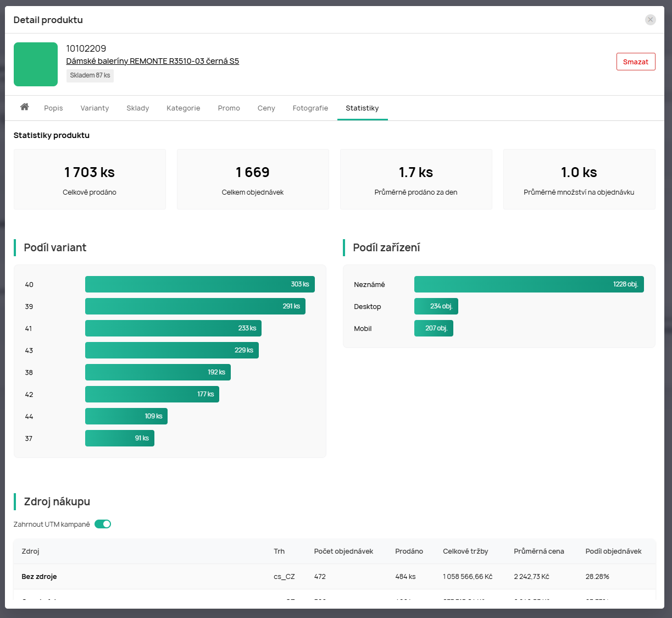The height and width of the screenshot is (618, 672).
Task: Click the Celkově prodáno statistics card
Action: coord(90,179)
